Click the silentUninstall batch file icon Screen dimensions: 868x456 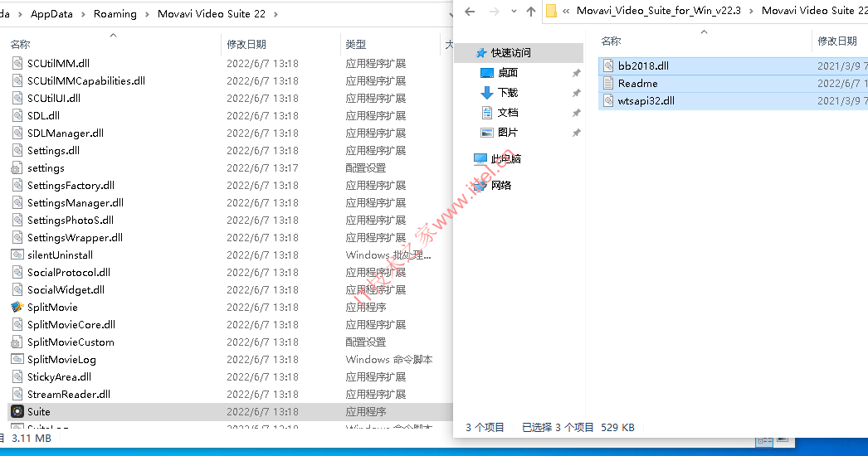point(17,255)
